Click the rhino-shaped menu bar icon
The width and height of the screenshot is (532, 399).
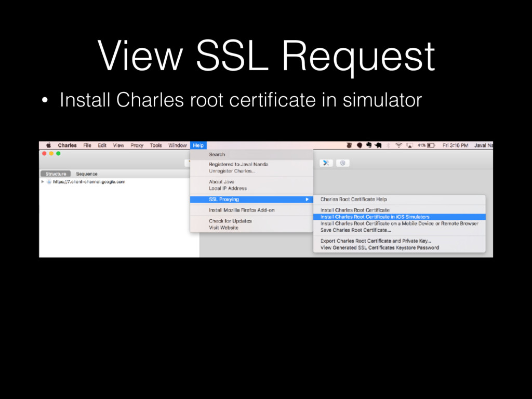point(378,145)
